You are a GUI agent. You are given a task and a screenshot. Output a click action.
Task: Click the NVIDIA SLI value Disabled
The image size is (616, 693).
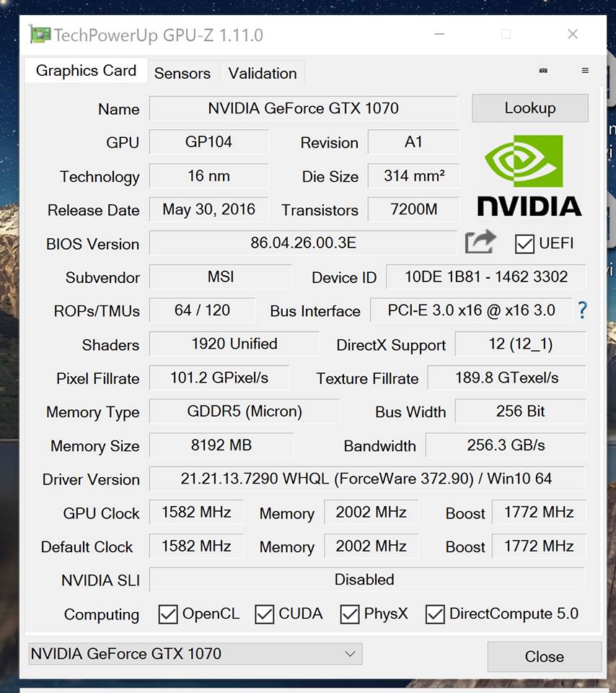point(366,580)
